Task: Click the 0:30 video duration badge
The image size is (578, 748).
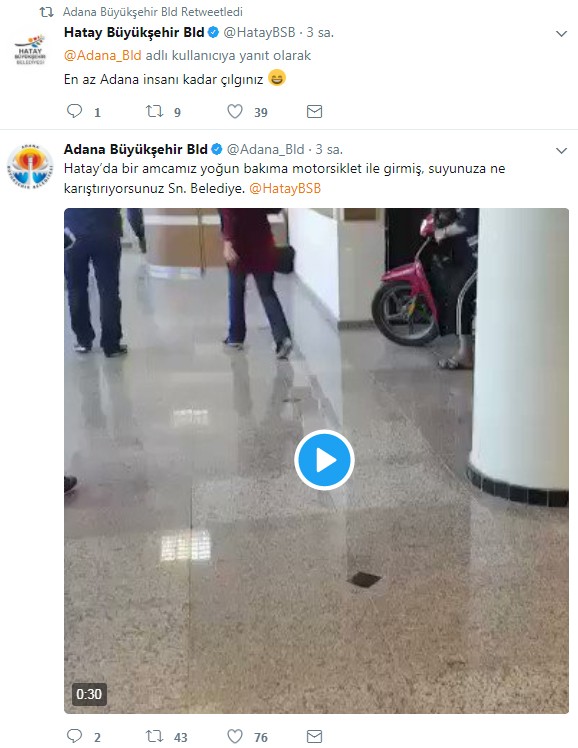Action: pos(89,694)
